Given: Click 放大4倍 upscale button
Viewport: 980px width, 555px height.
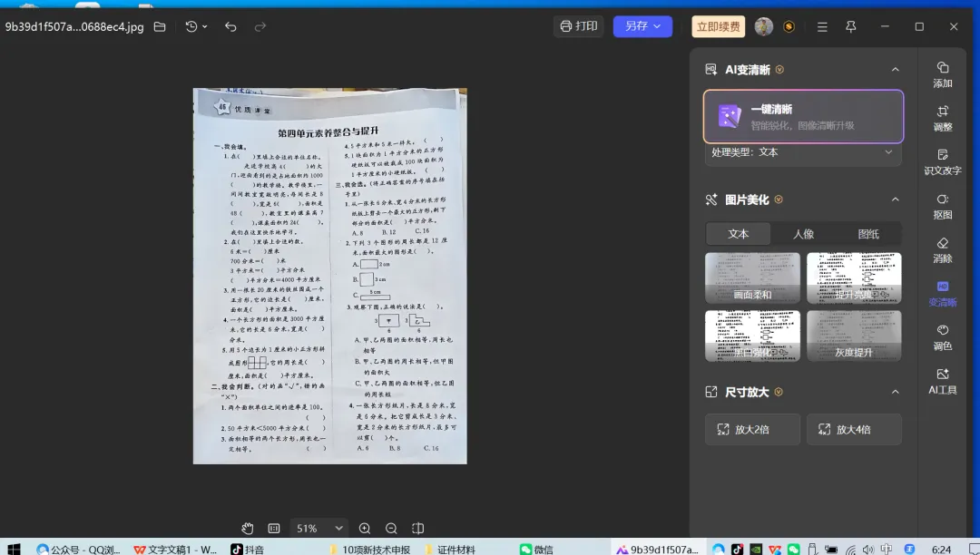Looking at the screenshot, I should coord(854,430).
